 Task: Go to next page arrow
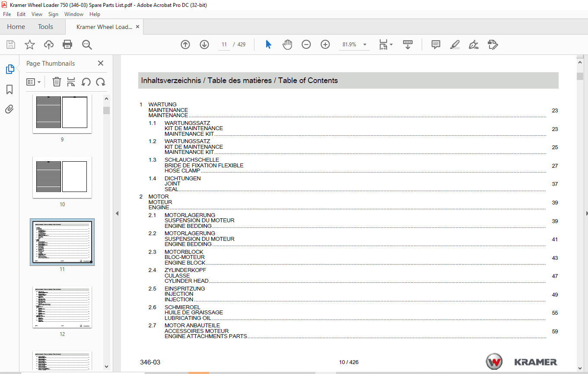point(204,45)
